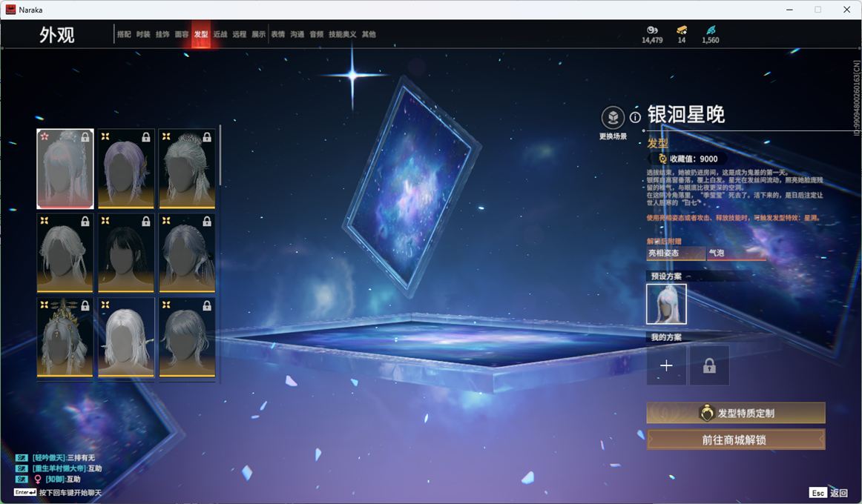The height and width of the screenshot is (504, 862).
Task: Click the silver coin currency icon showing 14,479
Action: click(x=652, y=30)
